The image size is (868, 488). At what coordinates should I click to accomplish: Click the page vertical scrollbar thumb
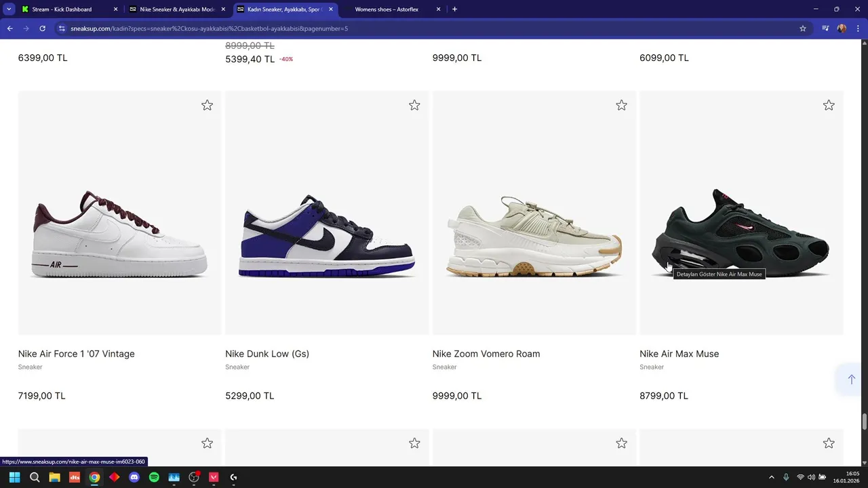pos(865,422)
